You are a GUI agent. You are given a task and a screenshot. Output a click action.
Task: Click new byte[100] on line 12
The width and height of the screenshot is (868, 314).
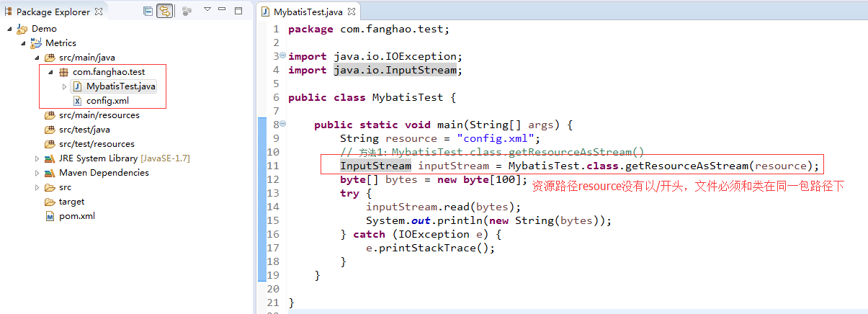coord(479,179)
